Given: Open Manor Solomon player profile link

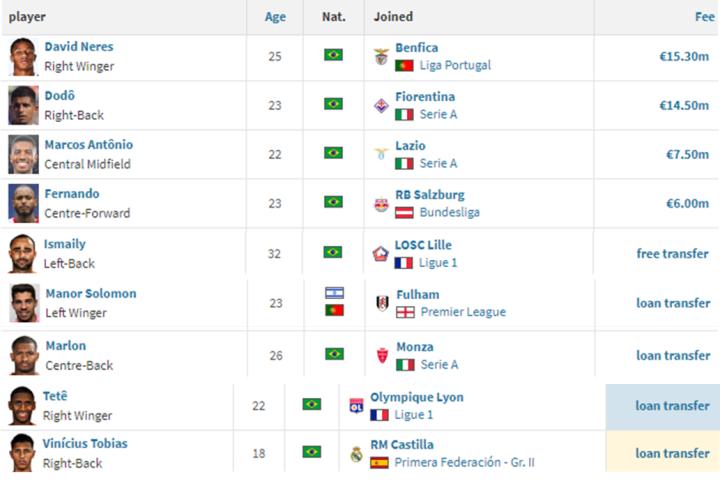Looking at the screenshot, I should (90, 294).
